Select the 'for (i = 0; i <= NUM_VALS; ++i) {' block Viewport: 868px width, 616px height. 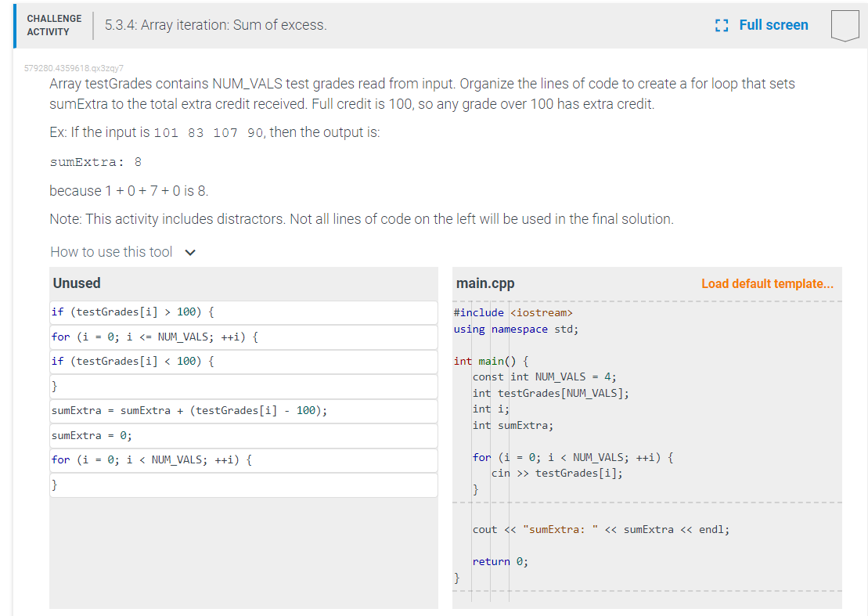[243, 337]
